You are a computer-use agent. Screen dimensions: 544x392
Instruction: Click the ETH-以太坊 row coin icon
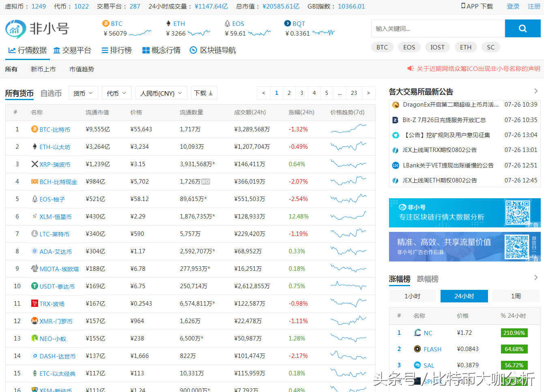pos(35,146)
